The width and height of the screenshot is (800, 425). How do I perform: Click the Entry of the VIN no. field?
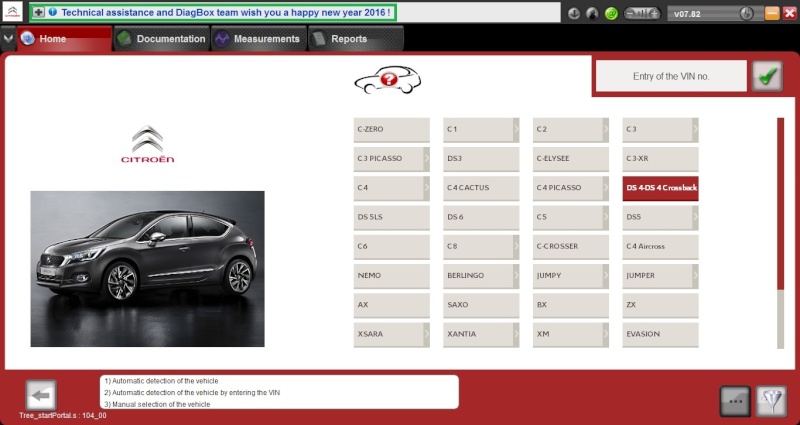click(x=671, y=76)
